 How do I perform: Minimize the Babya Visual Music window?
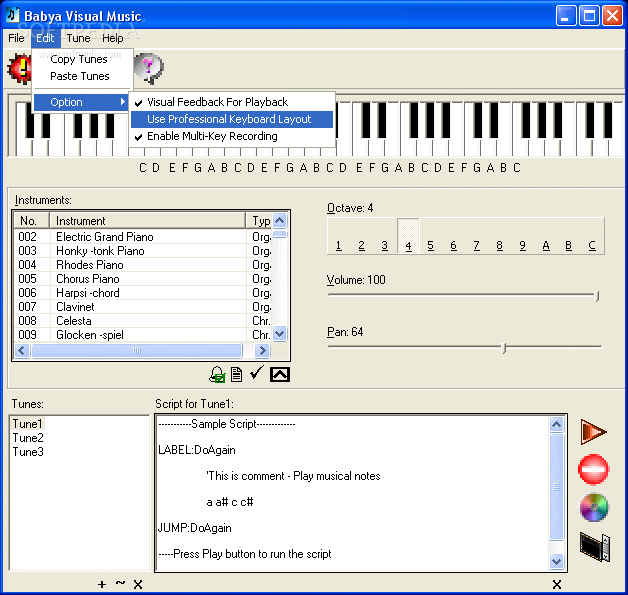click(x=566, y=16)
